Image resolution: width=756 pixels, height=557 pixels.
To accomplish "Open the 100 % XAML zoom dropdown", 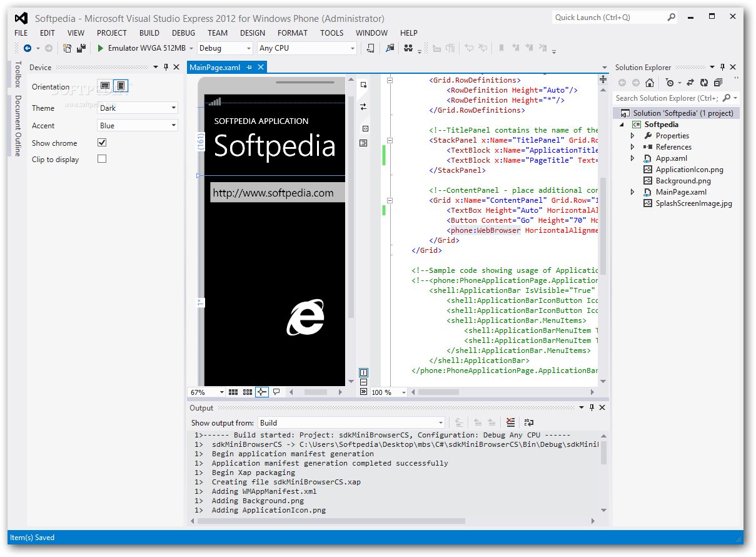I will click(x=389, y=392).
